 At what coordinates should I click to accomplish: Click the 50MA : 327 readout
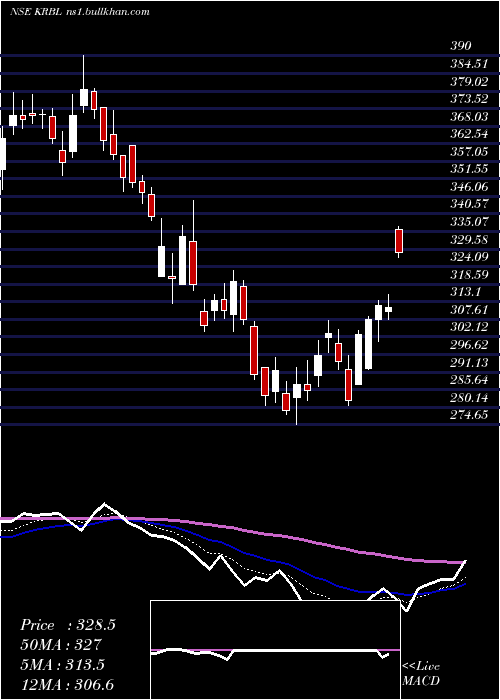pos(61,645)
